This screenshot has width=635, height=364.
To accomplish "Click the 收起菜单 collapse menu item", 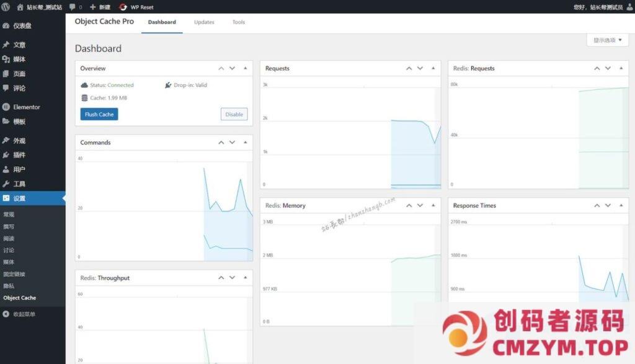I will tap(24, 314).
